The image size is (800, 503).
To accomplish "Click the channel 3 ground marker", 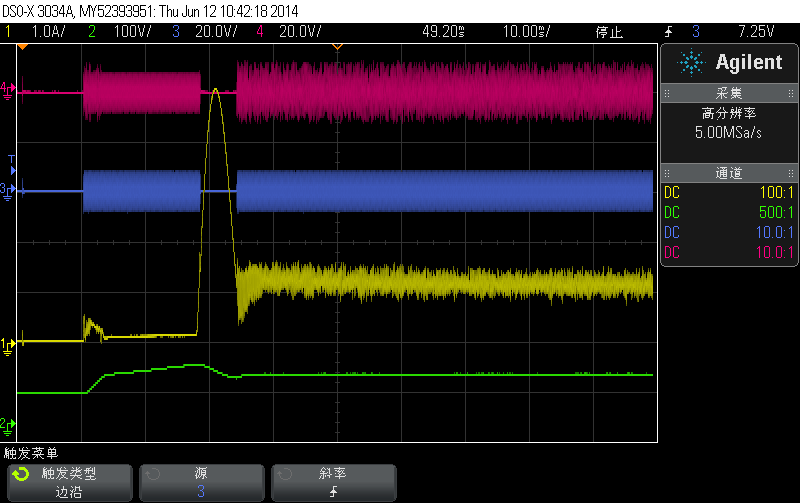I will click(7, 191).
